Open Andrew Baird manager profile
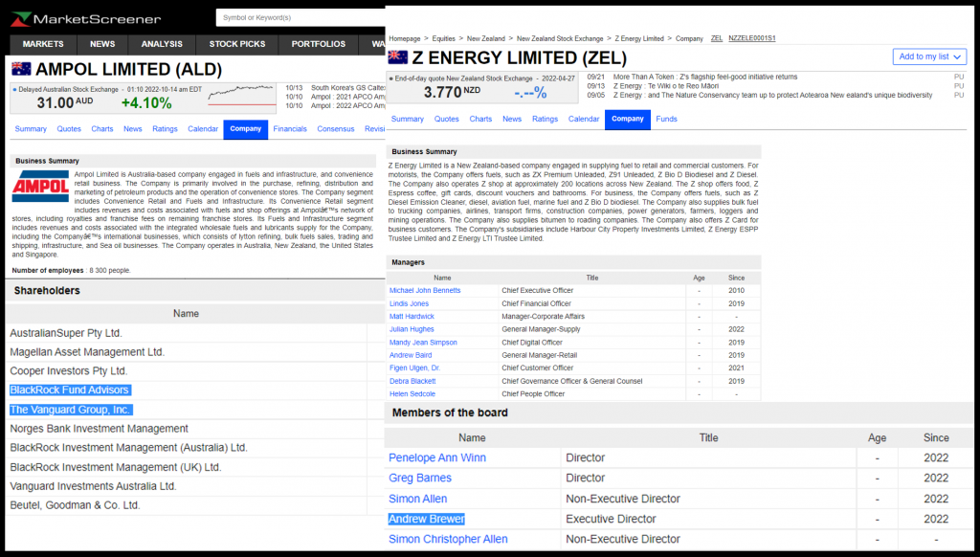 (411, 355)
